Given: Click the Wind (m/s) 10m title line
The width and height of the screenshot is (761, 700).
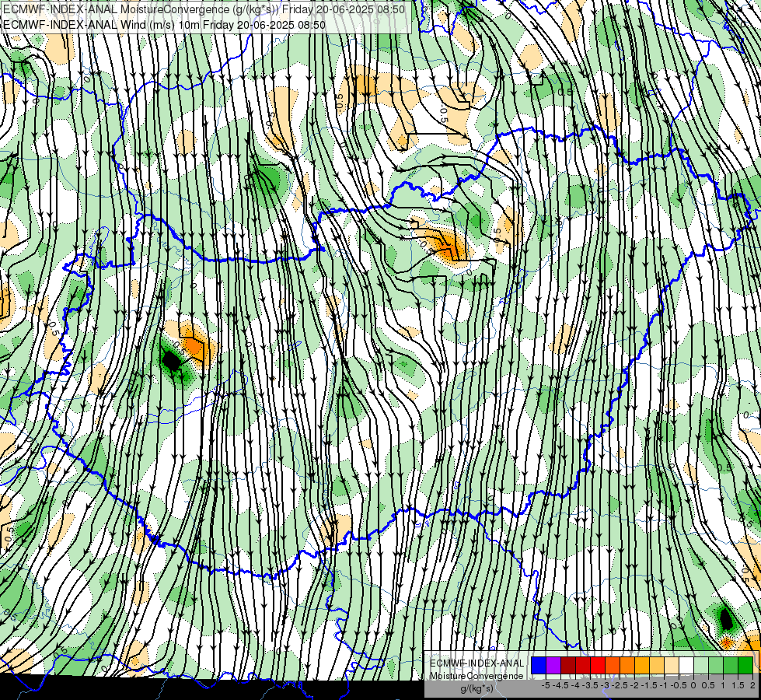Looking at the screenshot, I should tap(165, 25).
